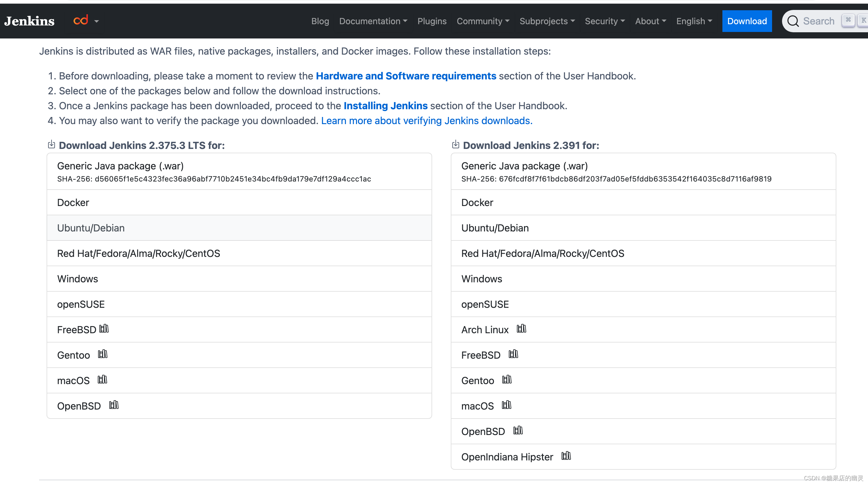Select LTS Generic Java package (.war)
Image resolution: width=868 pixels, height=484 pixels.
pos(239,172)
